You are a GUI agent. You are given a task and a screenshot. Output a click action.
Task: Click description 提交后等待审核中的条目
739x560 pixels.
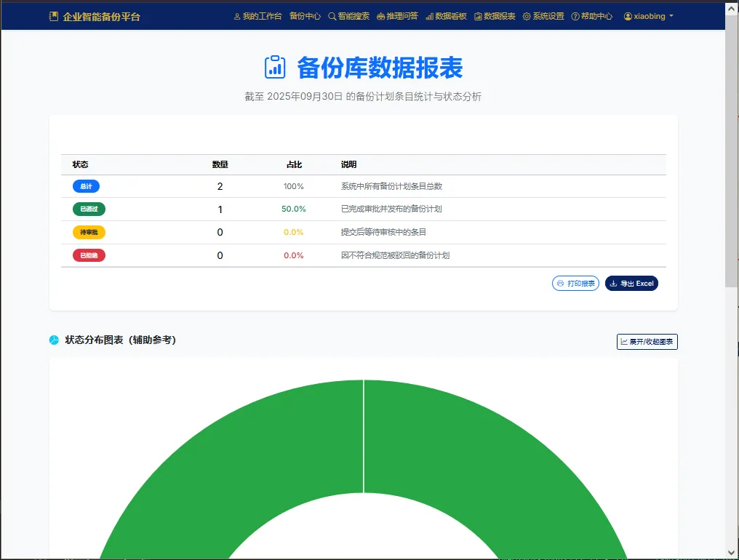pos(383,232)
